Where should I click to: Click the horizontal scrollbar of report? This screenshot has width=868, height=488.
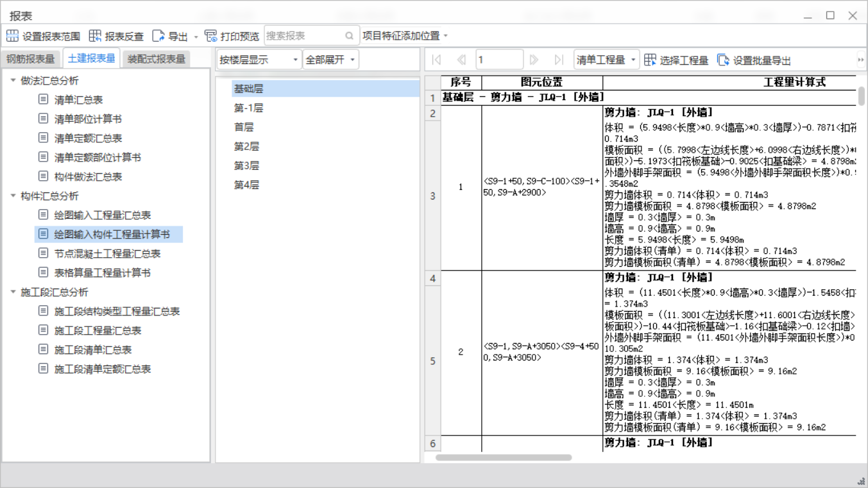(x=504, y=457)
